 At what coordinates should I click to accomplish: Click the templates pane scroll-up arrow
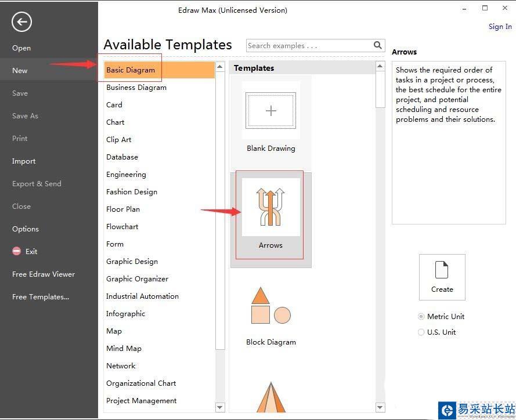click(380, 67)
